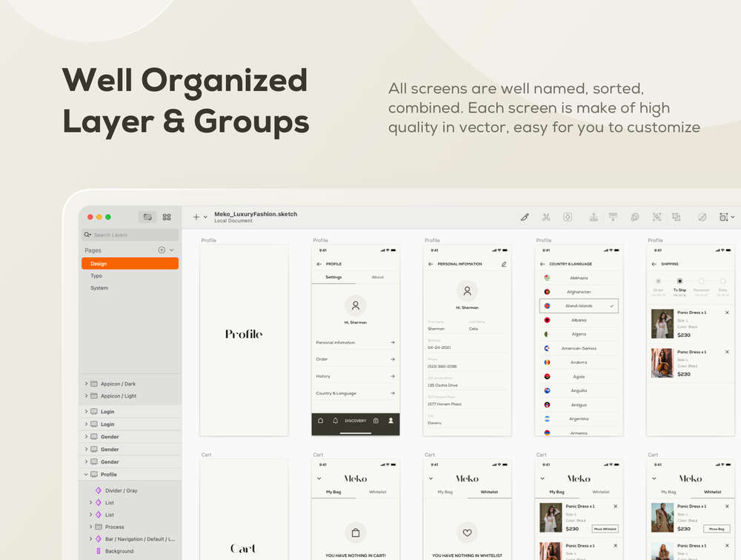Click the Move Whitelist button
Image resolution: width=741 pixels, height=560 pixels.
[605, 529]
